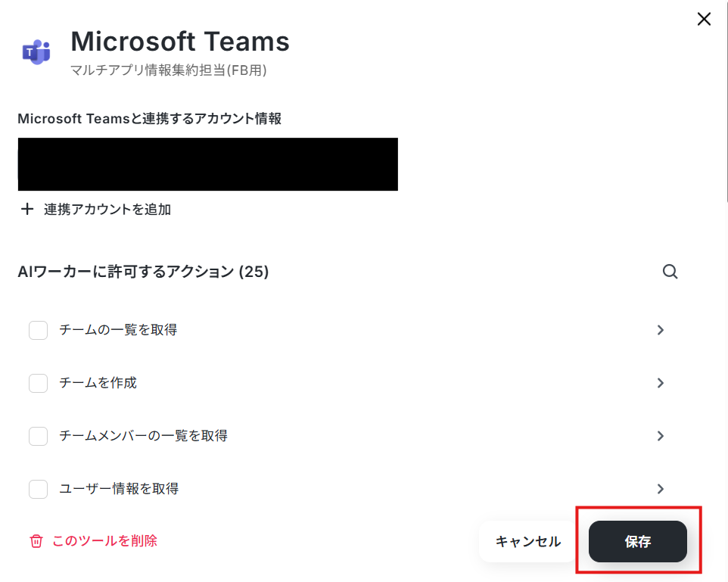Viewport: 728px width, 582px height.
Task: Select the チームの一覧を取得 action label
Action: 118,330
